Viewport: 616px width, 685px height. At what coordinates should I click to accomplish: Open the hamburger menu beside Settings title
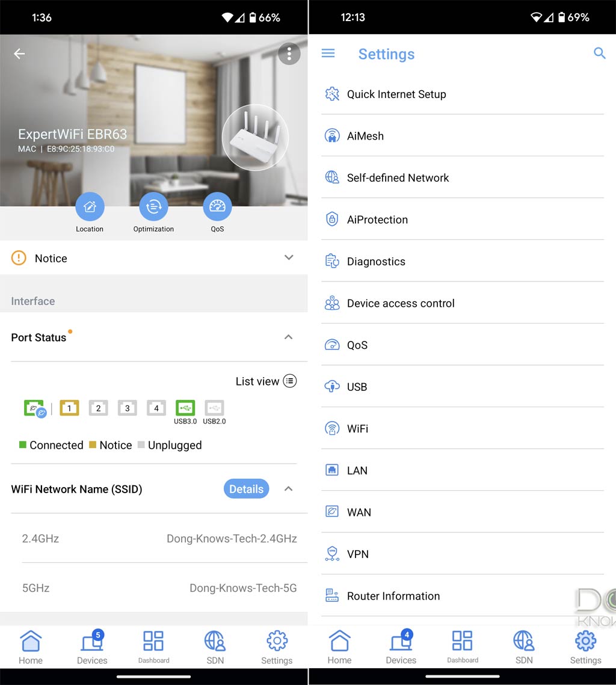328,54
